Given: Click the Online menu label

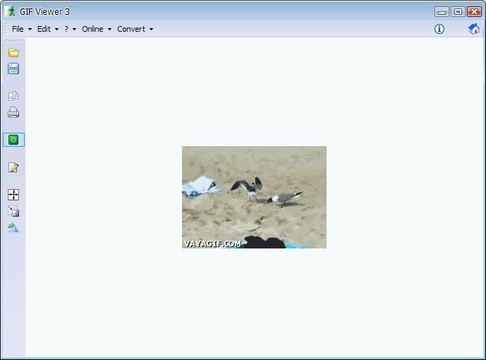Looking at the screenshot, I should tap(92, 29).
